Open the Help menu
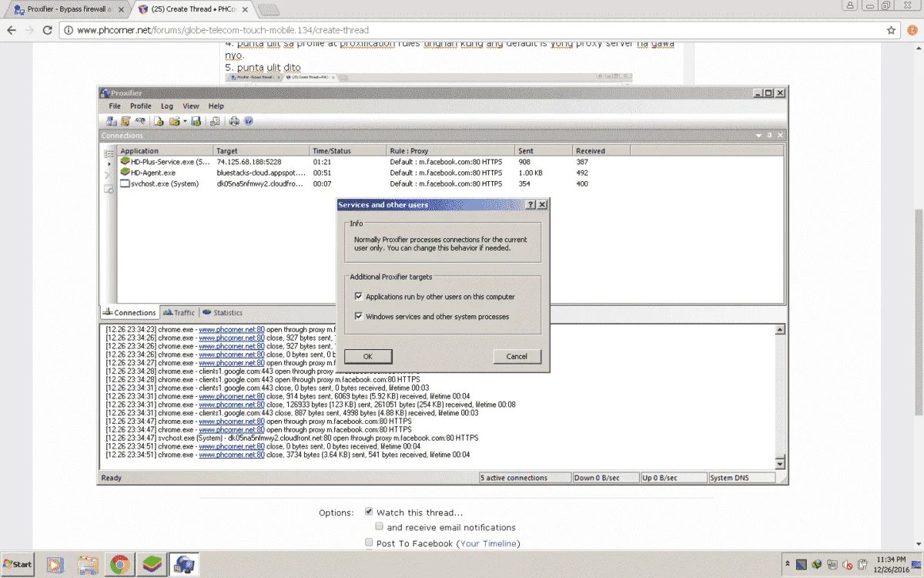Screen dimensions: 924x578 click(x=216, y=106)
